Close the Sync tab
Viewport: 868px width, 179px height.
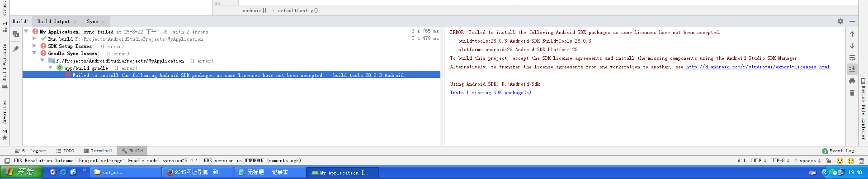[x=103, y=22]
